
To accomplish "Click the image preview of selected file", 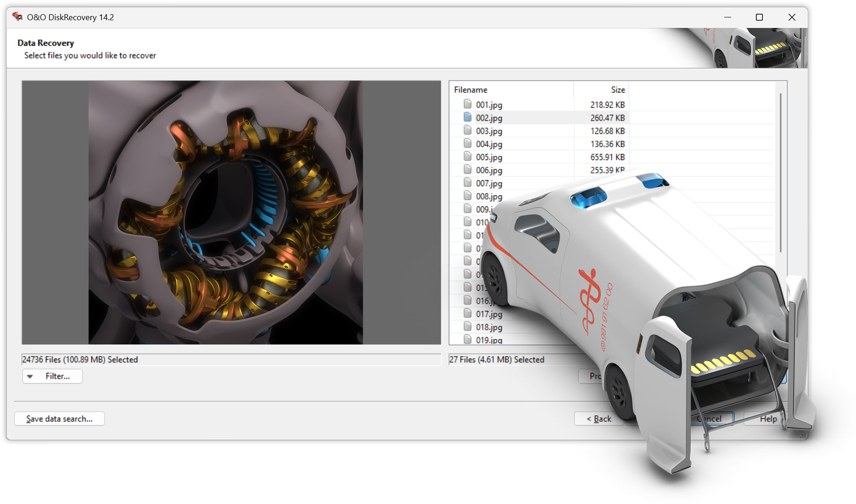I will click(225, 212).
